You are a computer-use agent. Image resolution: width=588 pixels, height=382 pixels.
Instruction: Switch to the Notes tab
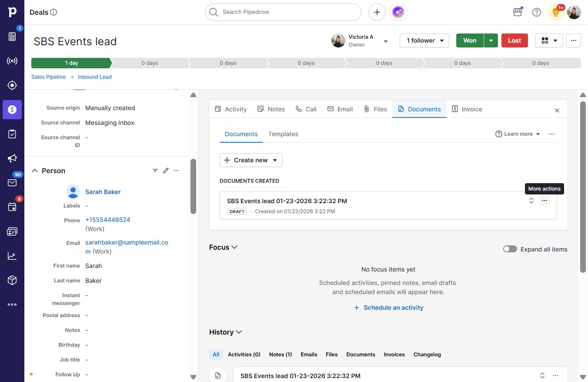pos(271,109)
